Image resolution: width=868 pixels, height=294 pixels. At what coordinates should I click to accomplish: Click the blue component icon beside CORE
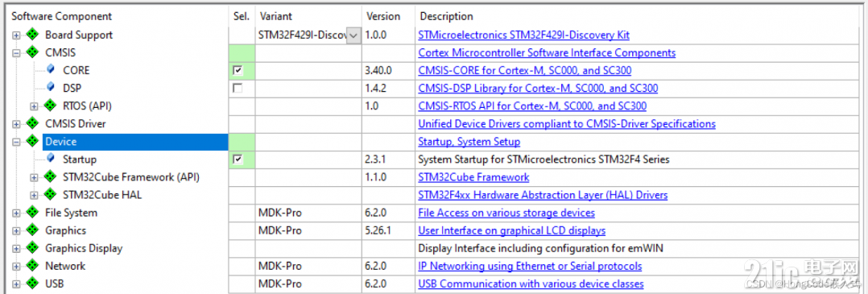[51, 70]
